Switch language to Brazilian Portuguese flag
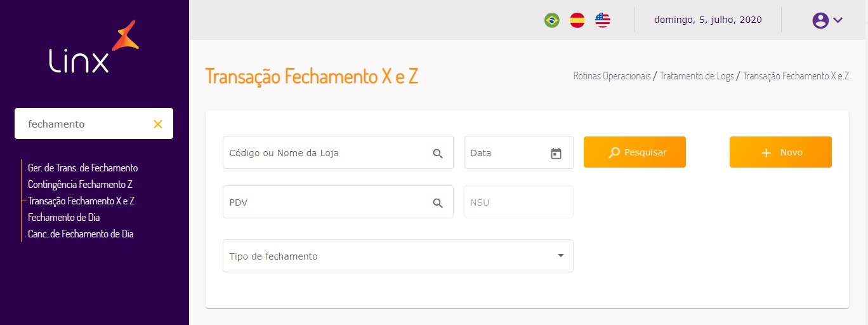868x325 pixels. coord(552,20)
